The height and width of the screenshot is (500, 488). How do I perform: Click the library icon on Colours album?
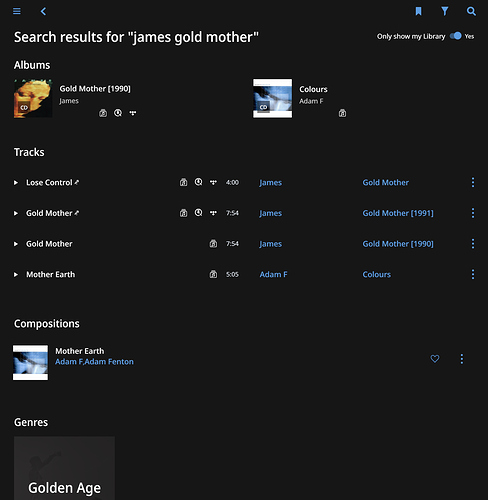pos(342,113)
